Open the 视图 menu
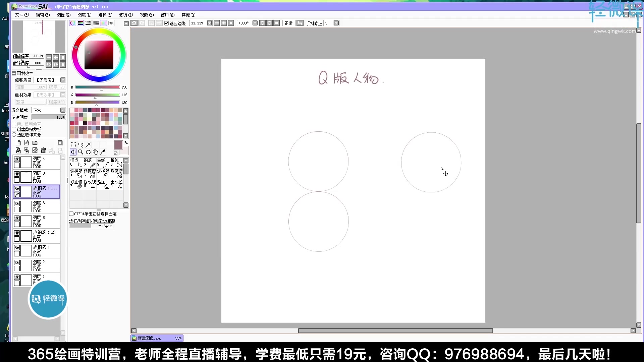This screenshot has height=362, width=644. pos(147,15)
